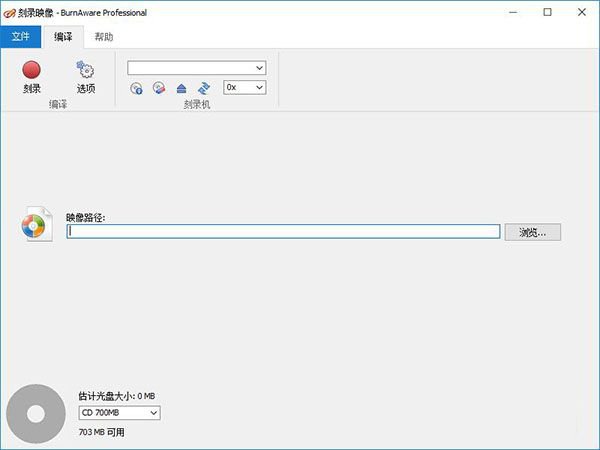Click the gray disc capacity graphic
This screenshot has height=450, width=600.
pyautogui.click(x=36, y=414)
